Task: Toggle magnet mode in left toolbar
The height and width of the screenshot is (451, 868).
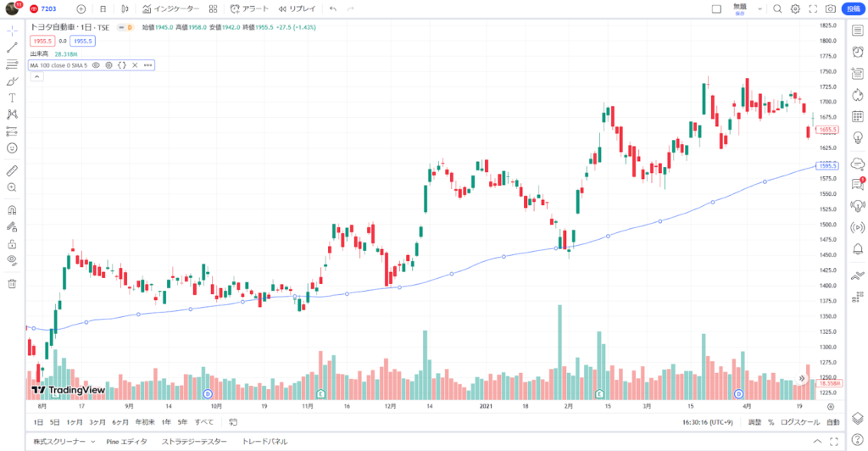Action: pos(12,210)
